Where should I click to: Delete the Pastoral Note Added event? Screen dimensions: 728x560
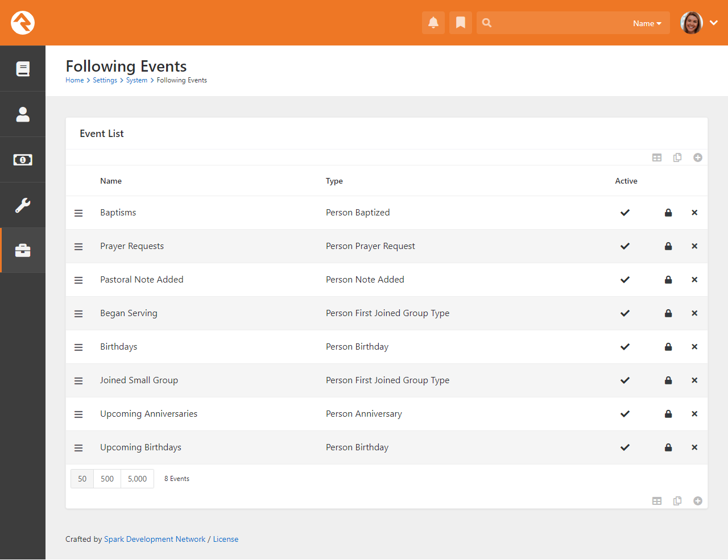click(694, 280)
